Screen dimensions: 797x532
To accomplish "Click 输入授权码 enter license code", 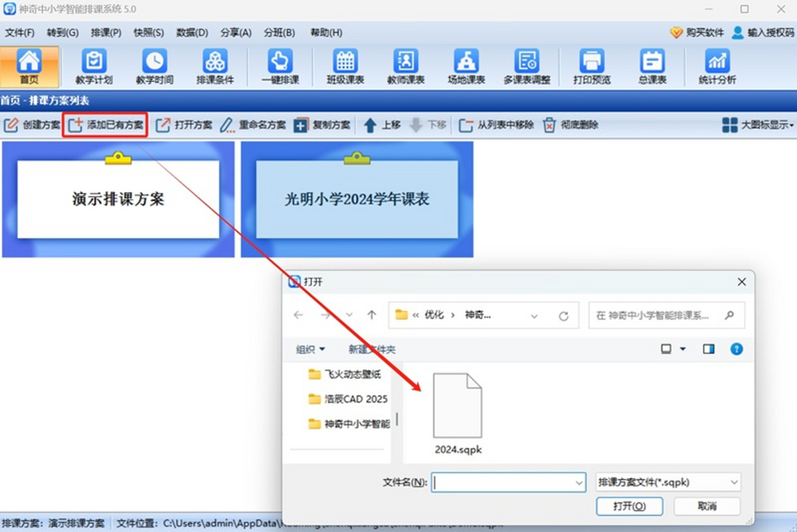I will click(762, 33).
